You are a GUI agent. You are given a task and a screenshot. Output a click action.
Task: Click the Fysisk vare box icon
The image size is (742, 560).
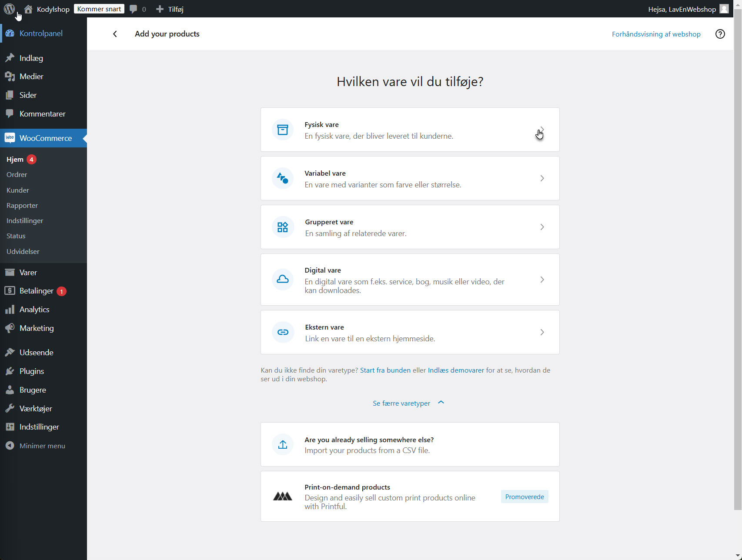pyautogui.click(x=283, y=130)
